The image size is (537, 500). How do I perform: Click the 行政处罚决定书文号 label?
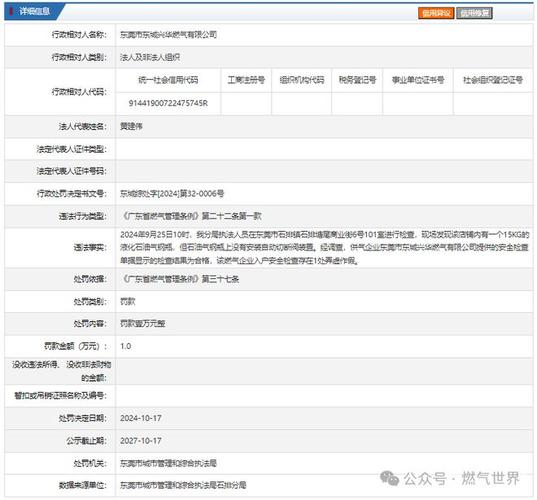click(72, 194)
